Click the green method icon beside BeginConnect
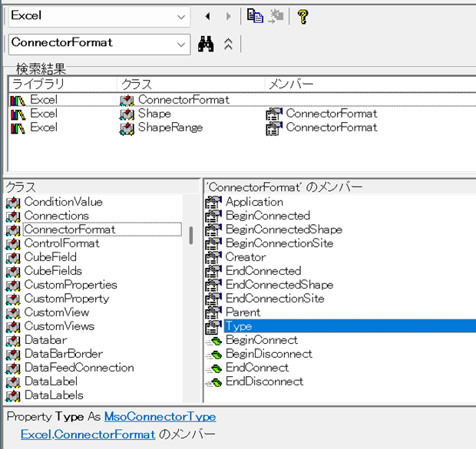The height and width of the screenshot is (449, 476). tap(213, 341)
